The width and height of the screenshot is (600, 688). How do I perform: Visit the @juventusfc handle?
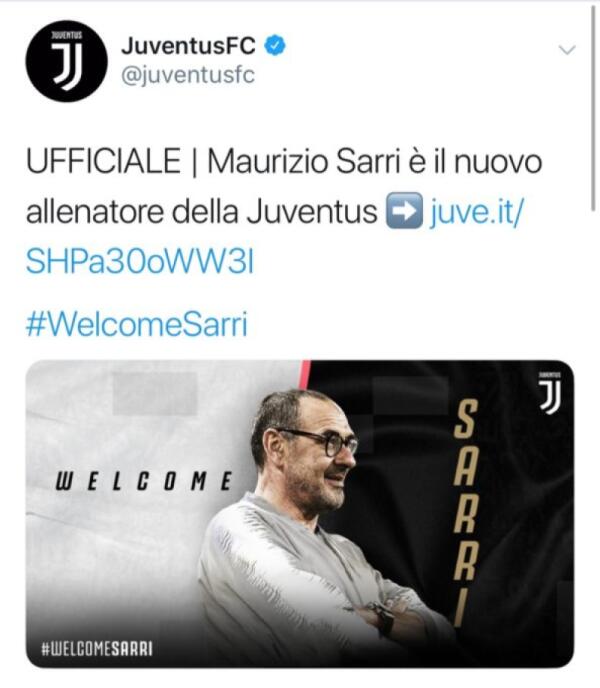click(188, 75)
